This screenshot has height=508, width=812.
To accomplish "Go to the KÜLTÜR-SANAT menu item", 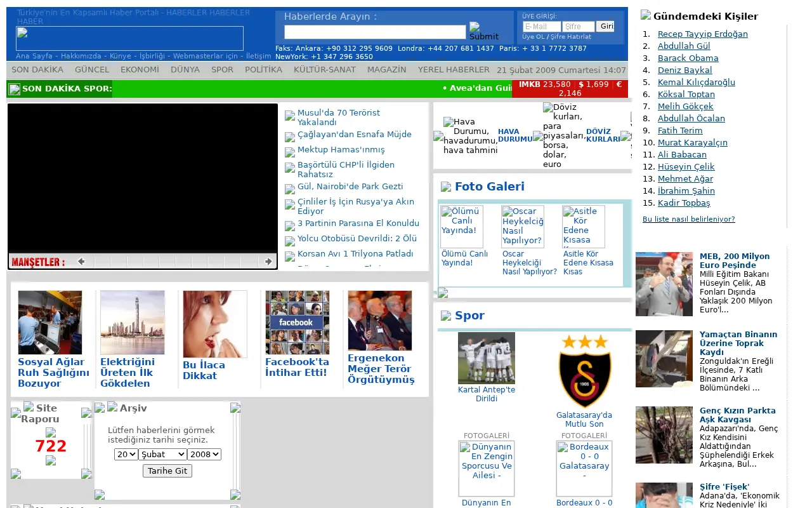I will click(x=325, y=70).
